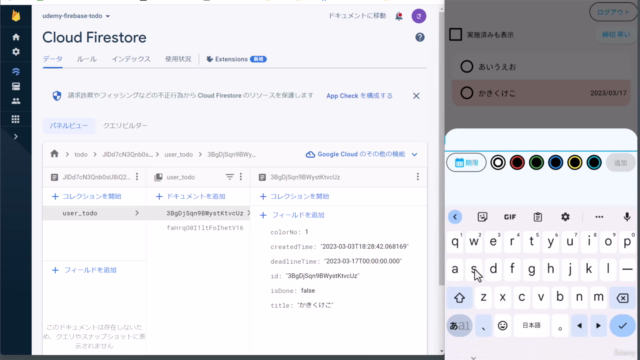Open keyboard more options ellipsis

[599, 217]
